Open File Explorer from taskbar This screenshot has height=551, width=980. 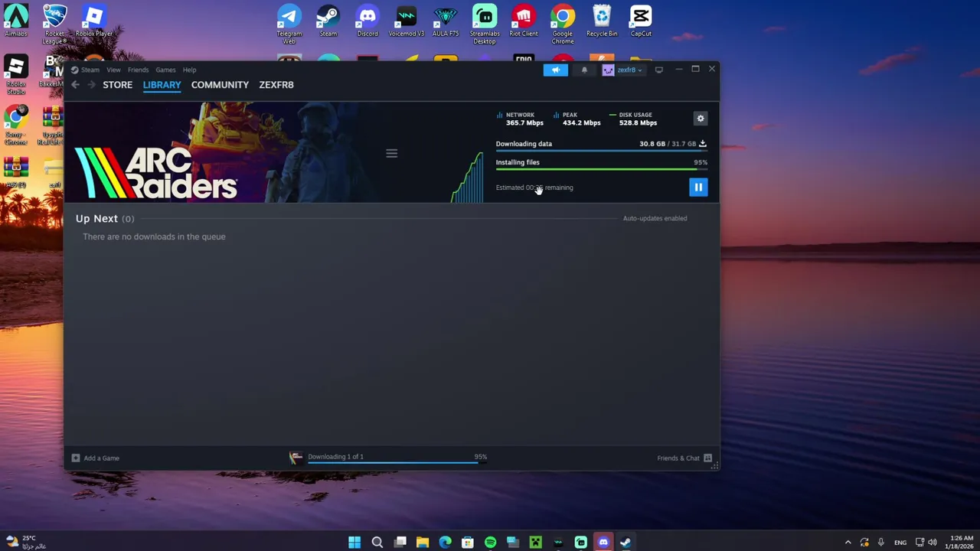[x=422, y=543]
